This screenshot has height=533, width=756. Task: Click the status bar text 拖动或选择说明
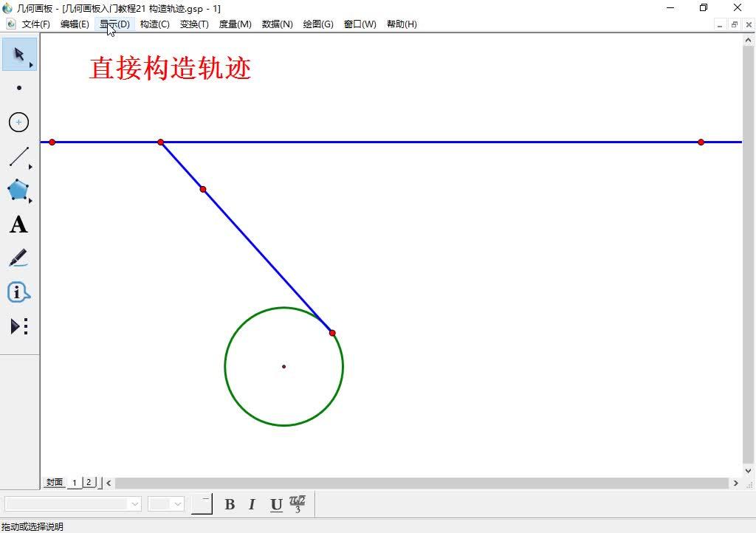(32, 527)
